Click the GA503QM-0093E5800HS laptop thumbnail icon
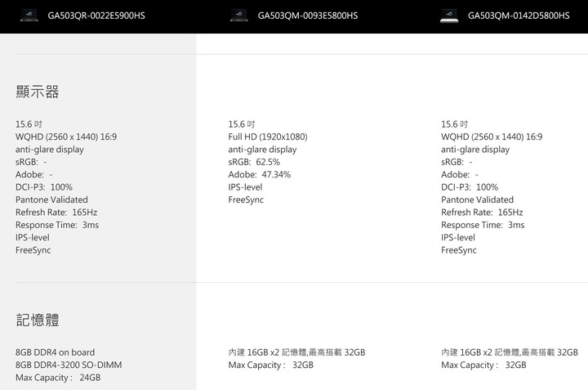588x390 pixels. coord(238,16)
